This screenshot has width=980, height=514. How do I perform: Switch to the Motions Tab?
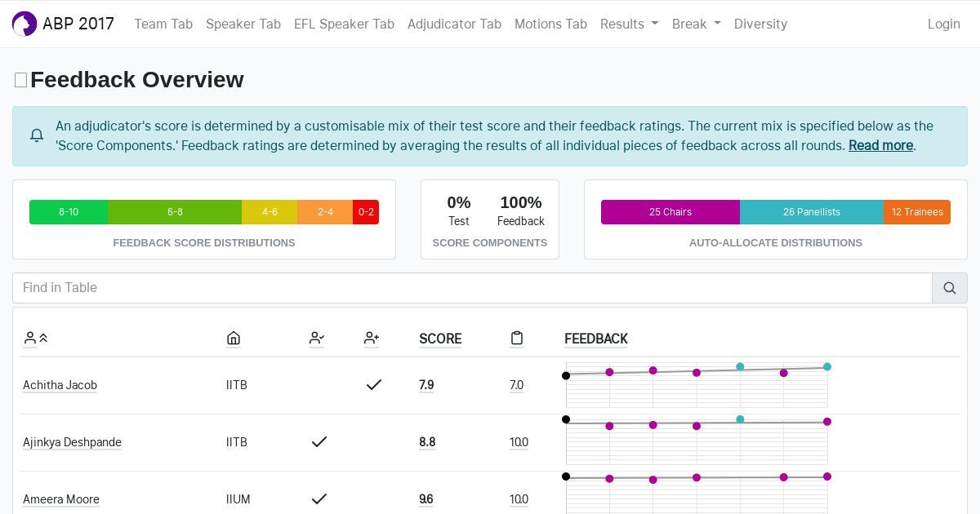(550, 24)
